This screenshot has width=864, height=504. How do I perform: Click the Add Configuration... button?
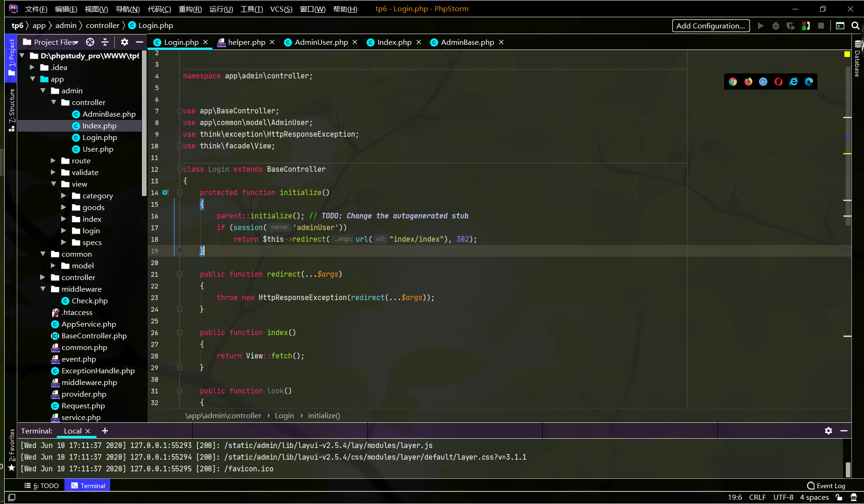pyautogui.click(x=711, y=26)
